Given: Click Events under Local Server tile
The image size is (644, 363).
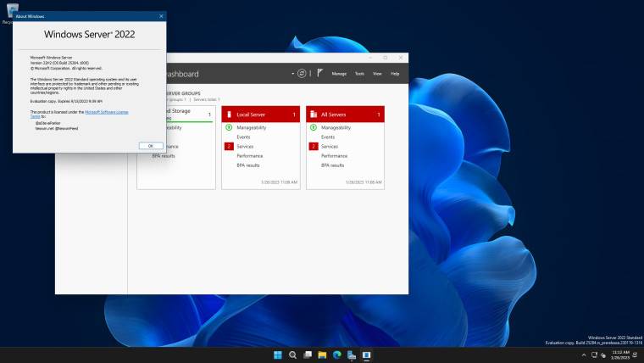Looking at the screenshot, I should pyautogui.click(x=243, y=137).
